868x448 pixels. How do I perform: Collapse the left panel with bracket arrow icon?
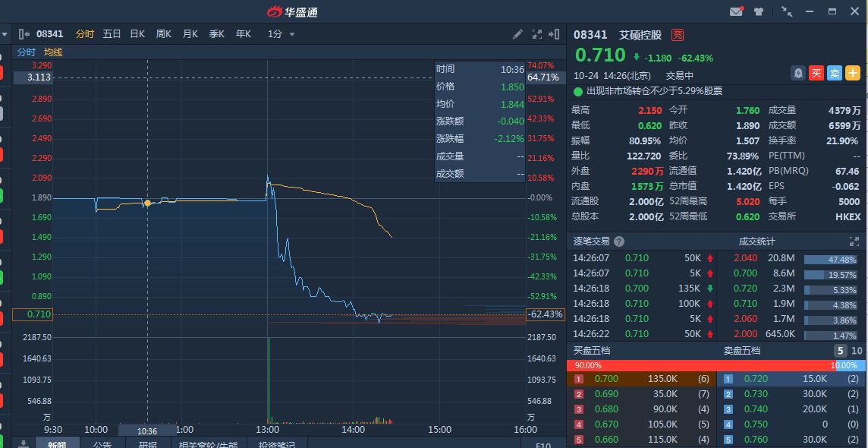pos(24,33)
